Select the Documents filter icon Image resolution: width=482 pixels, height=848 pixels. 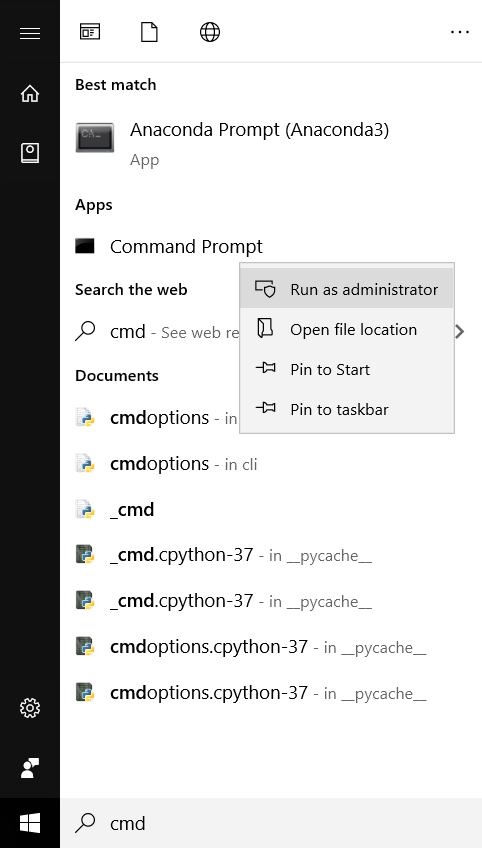tap(149, 32)
